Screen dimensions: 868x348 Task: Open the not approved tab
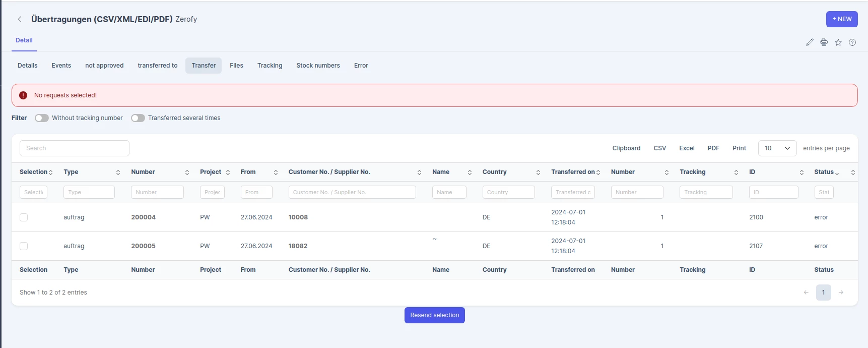(104, 66)
